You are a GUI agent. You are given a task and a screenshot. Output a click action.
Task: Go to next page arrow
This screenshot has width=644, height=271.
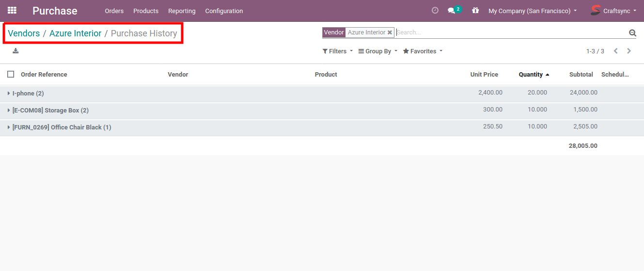[629, 51]
